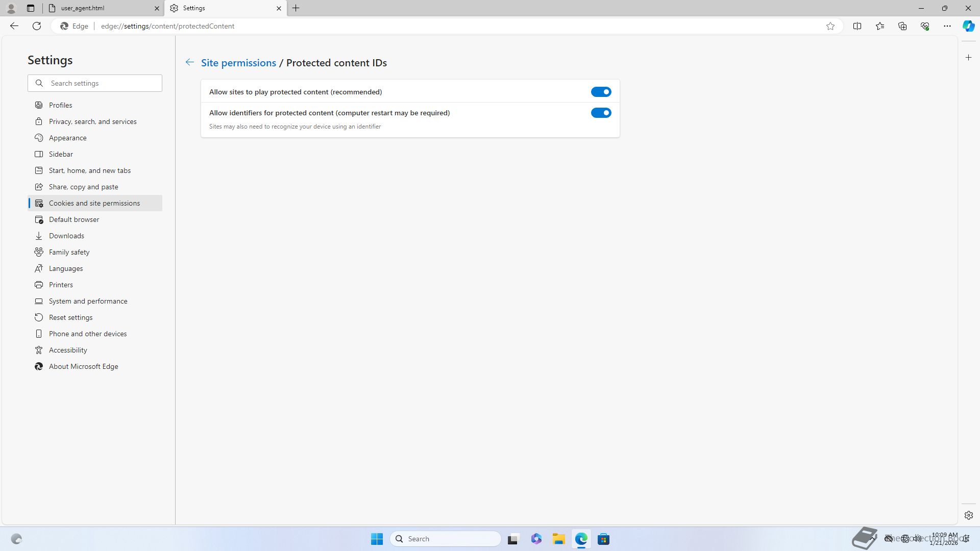Click the Site permissions breadcrumb link

[x=238, y=63]
